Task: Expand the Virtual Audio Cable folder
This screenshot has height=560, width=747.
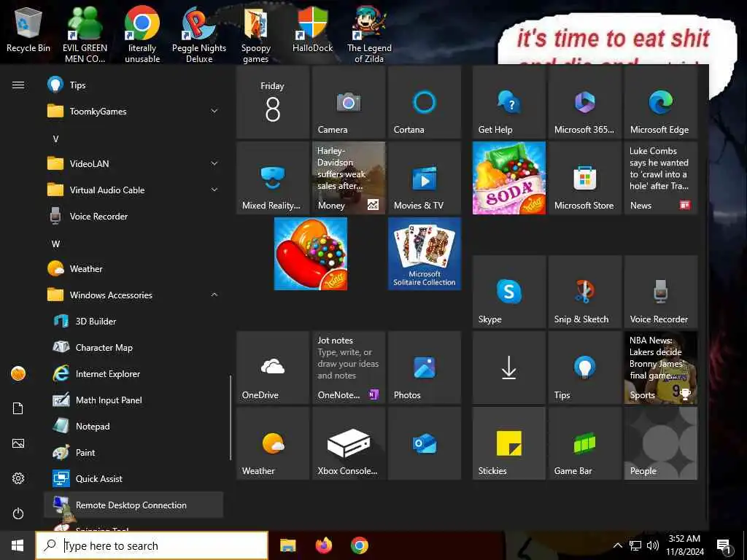Action: coord(133,190)
